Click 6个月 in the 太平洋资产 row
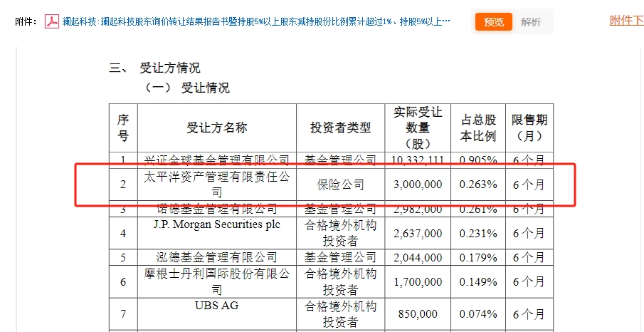 pos(529,185)
